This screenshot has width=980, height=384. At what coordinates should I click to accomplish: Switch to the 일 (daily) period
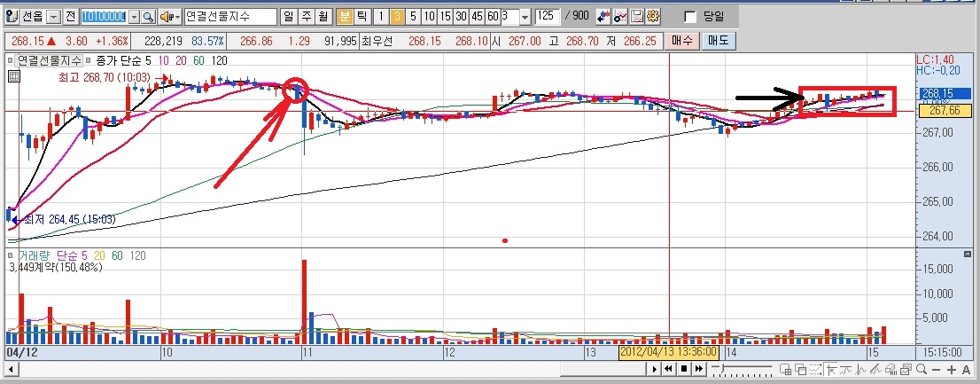pyautogui.click(x=290, y=17)
